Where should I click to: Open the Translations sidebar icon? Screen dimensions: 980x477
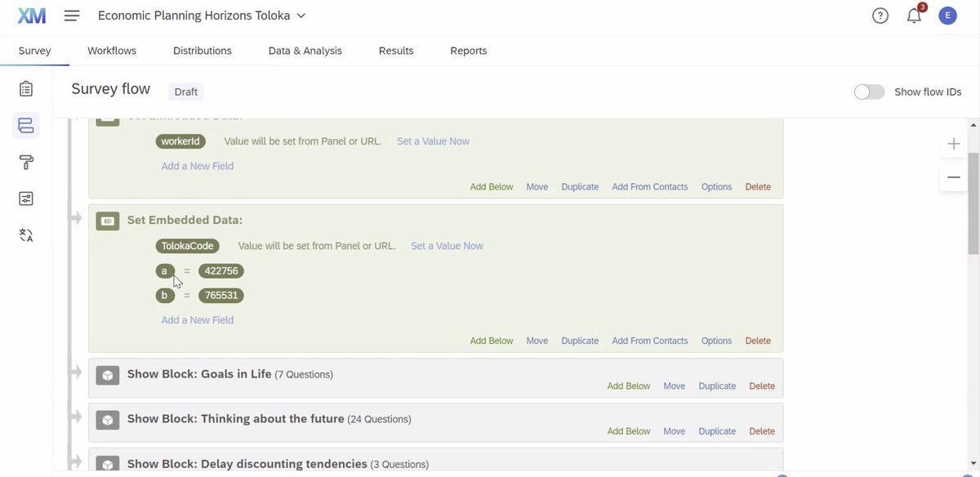pos(26,235)
